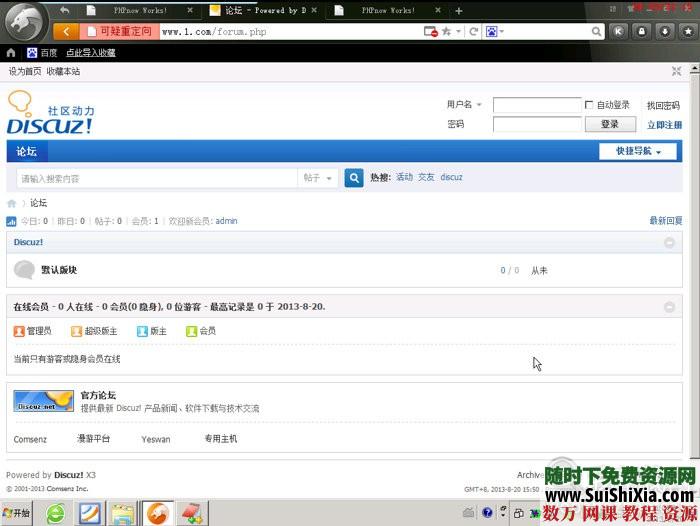700x526 pixels.
Task: Open the 帖子 search type dropdown
Action: (x=317, y=178)
